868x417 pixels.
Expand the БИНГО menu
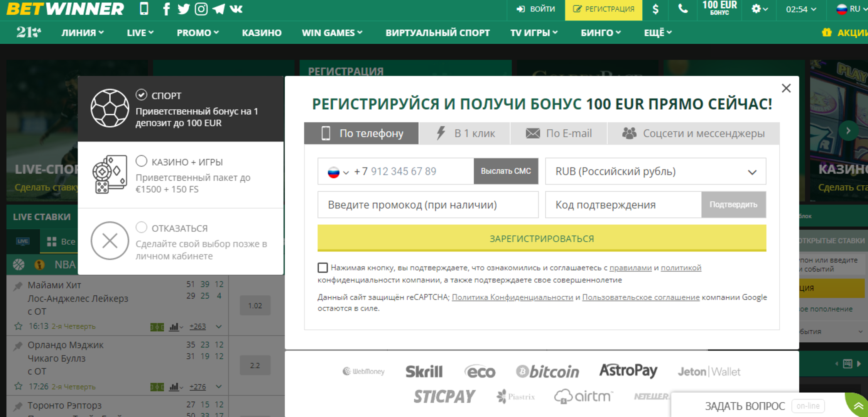click(601, 33)
